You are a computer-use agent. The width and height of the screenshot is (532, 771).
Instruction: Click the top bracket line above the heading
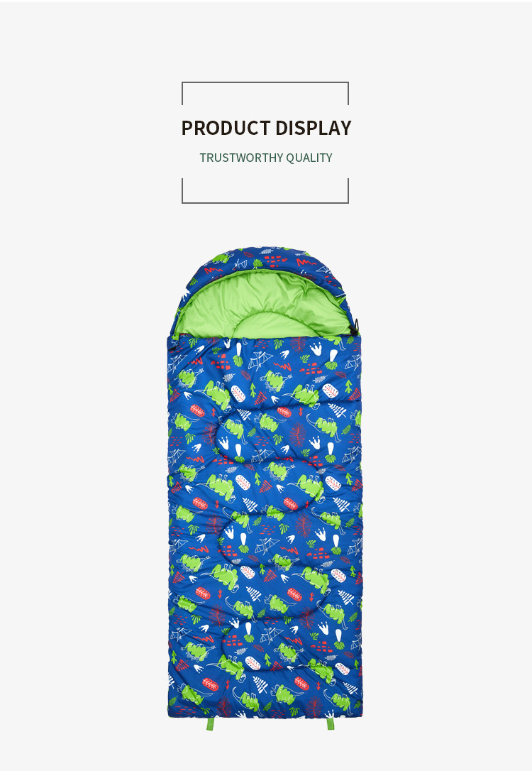click(x=265, y=82)
